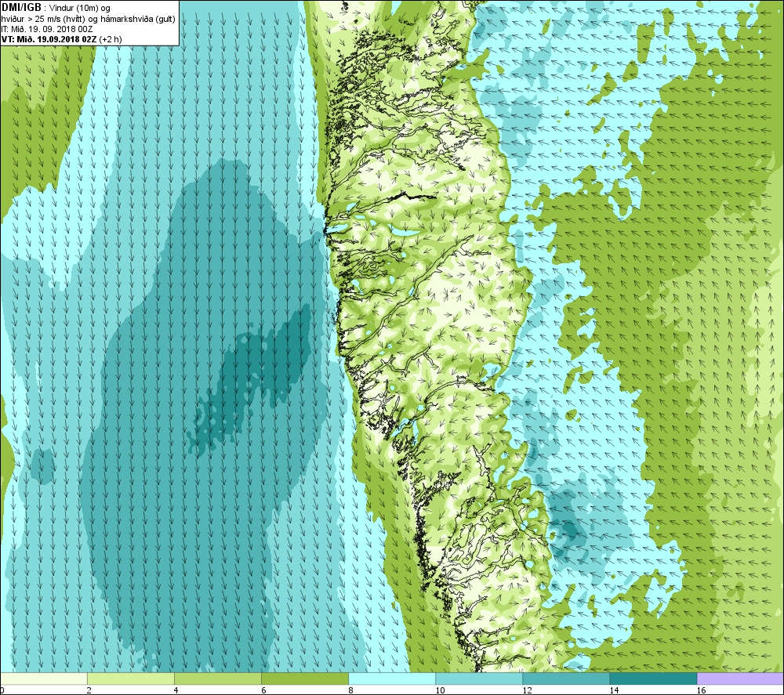Viewport: 784px width, 695px height.
Task: Click the cyan 10–12 legend swatch
Action: [479, 679]
